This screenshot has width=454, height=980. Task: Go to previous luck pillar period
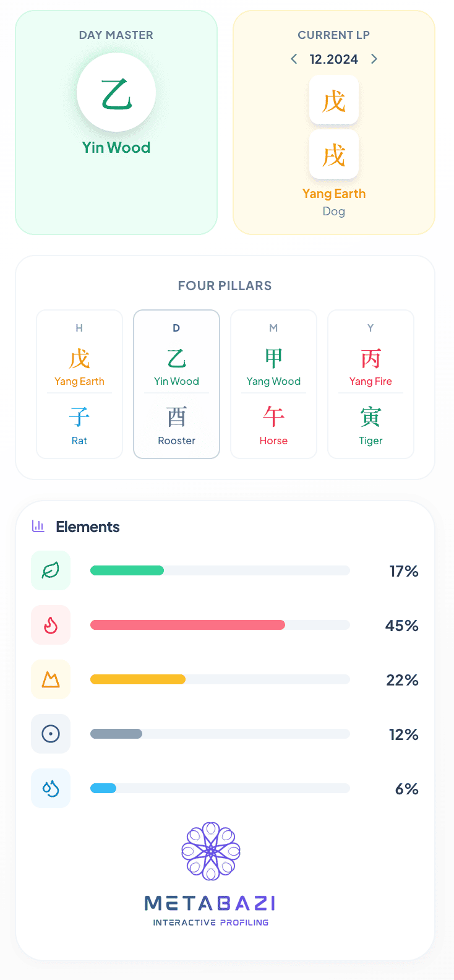[x=294, y=59]
